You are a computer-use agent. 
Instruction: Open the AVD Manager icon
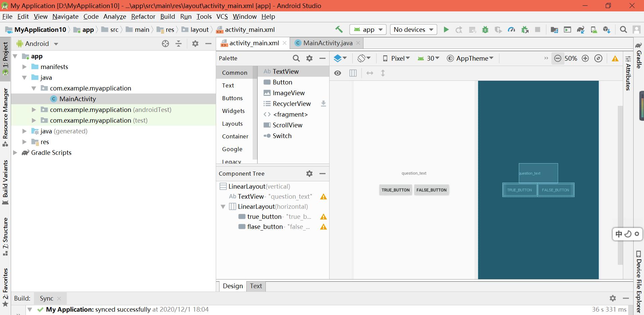[594, 29]
